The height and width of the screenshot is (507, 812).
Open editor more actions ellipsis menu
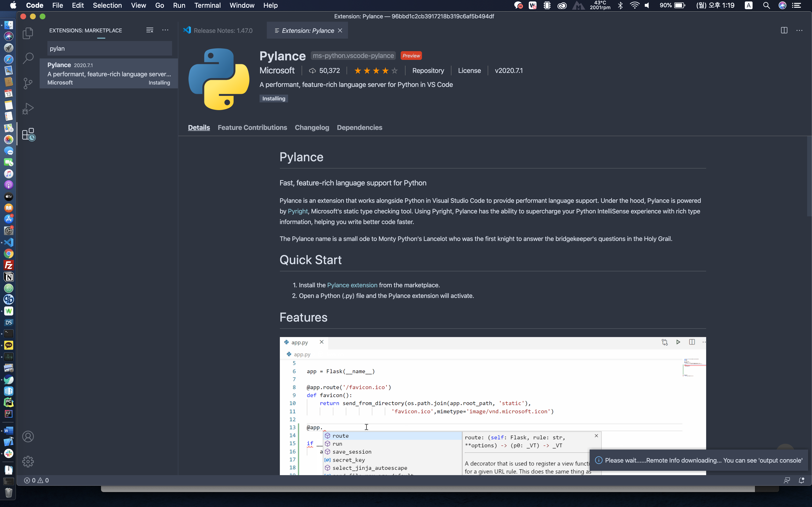pyautogui.click(x=799, y=30)
